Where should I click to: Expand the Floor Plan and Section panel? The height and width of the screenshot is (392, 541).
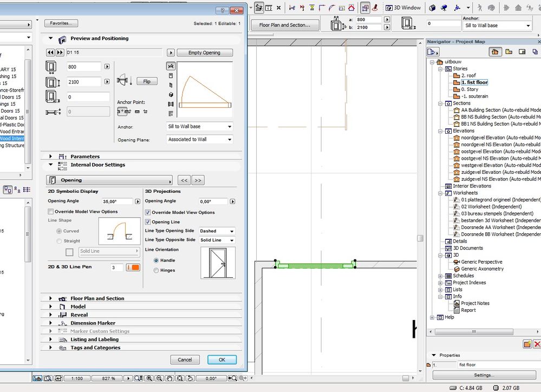click(x=51, y=298)
